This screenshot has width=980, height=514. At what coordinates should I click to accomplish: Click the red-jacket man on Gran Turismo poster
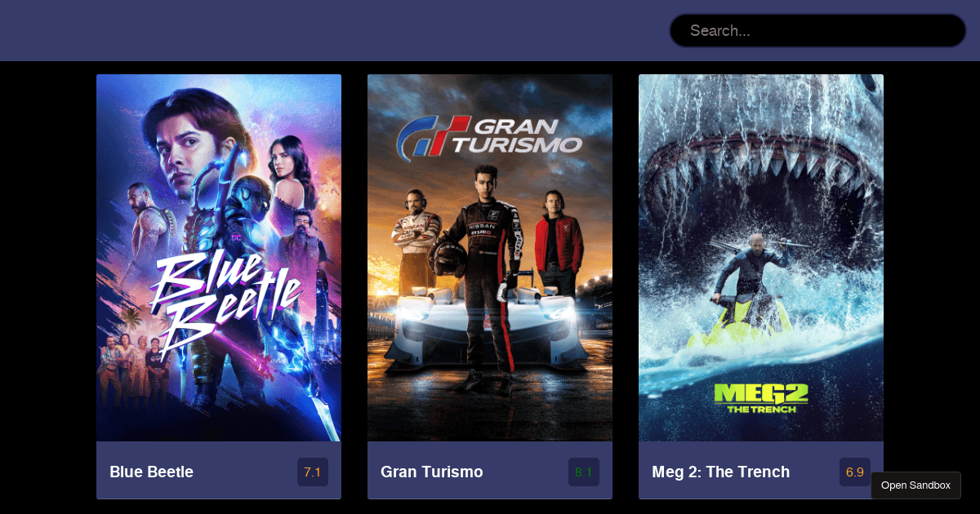coord(558,243)
